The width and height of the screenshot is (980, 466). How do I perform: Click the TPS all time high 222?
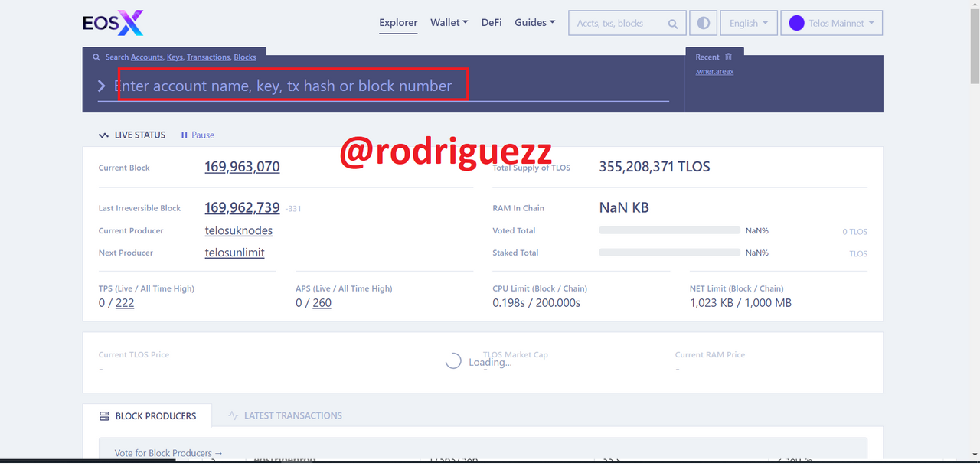point(125,303)
